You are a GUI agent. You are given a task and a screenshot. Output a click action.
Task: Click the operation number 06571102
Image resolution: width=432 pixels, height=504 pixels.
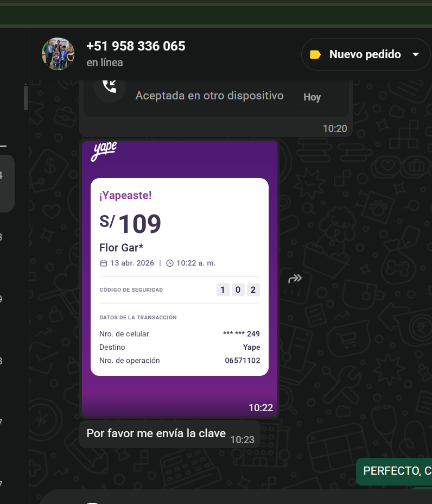click(243, 360)
